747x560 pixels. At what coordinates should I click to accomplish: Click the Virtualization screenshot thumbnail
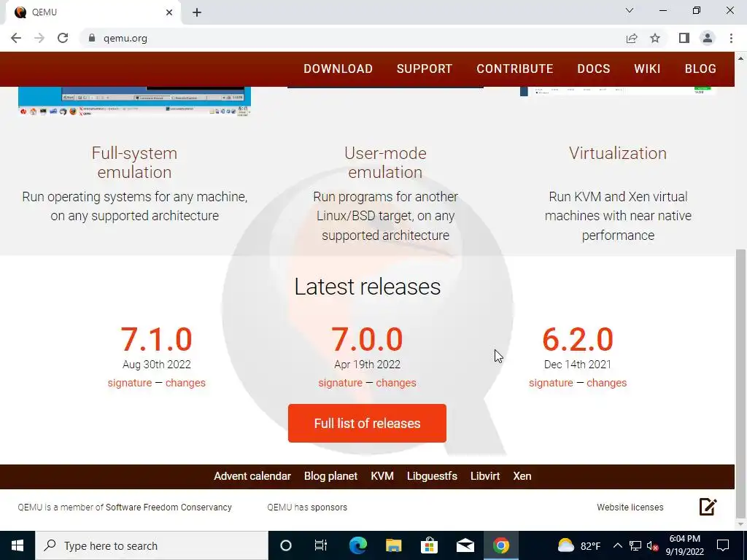click(617, 91)
